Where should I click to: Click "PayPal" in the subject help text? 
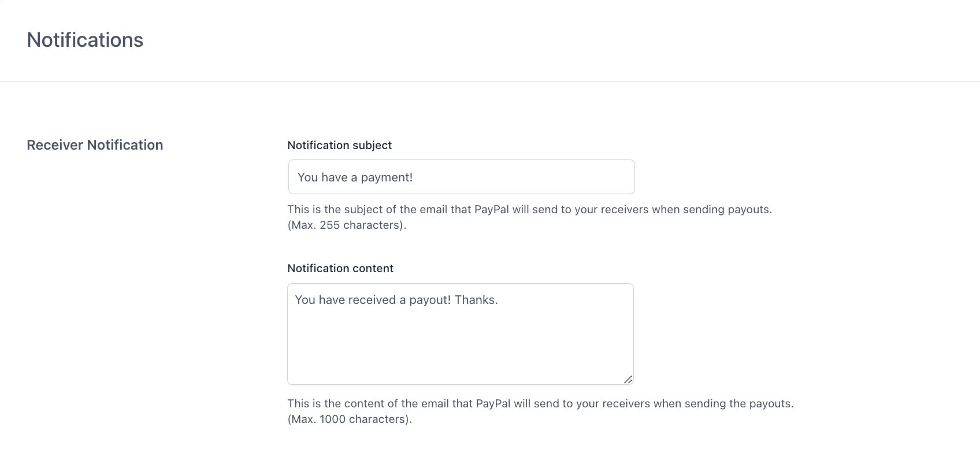click(x=491, y=209)
